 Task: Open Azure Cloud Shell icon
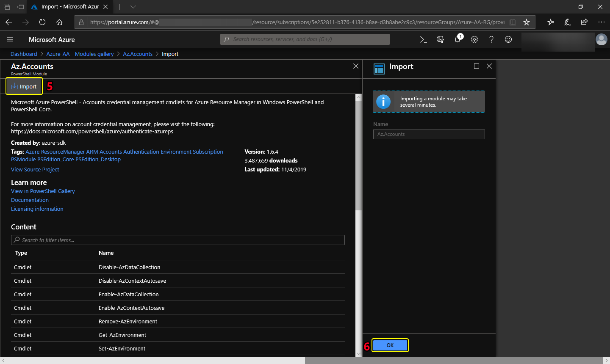pos(423,39)
